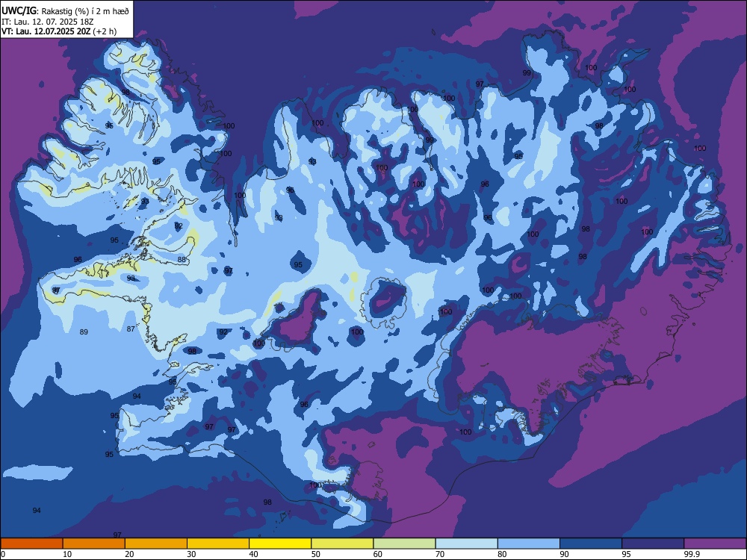The width and height of the screenshot is (747, 560).
Task: Click the '50' tick label on color scale
Action: click(316, 554)
